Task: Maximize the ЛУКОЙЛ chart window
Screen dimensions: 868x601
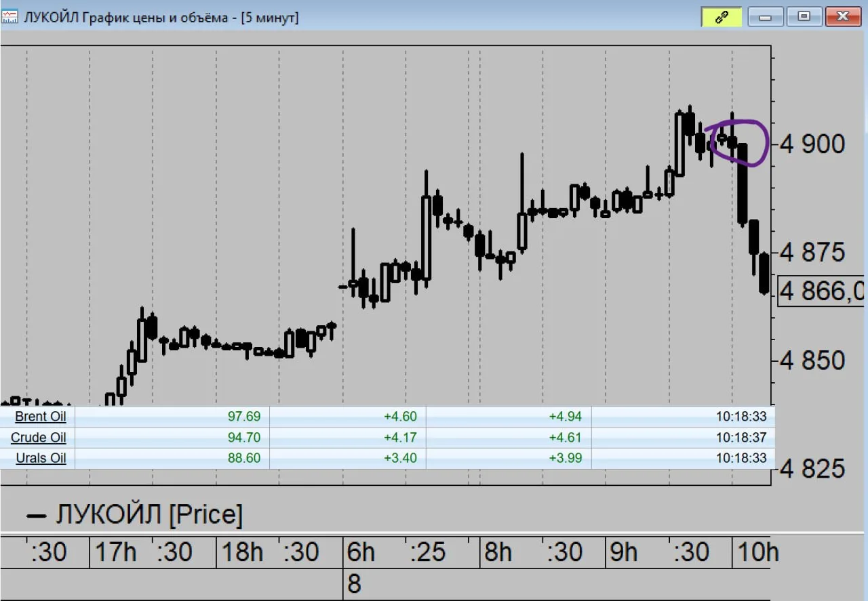Action: (804, 16)
